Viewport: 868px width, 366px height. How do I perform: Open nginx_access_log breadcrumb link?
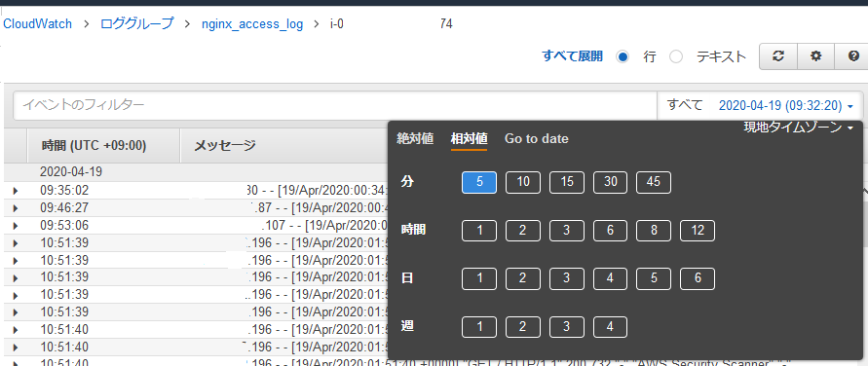[252, 25]
